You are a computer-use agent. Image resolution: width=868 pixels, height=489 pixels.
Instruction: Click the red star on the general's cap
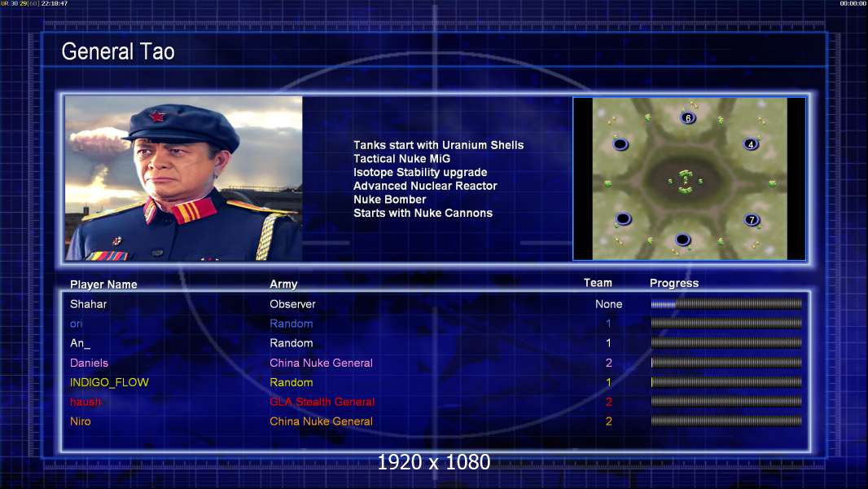point(157,117)
